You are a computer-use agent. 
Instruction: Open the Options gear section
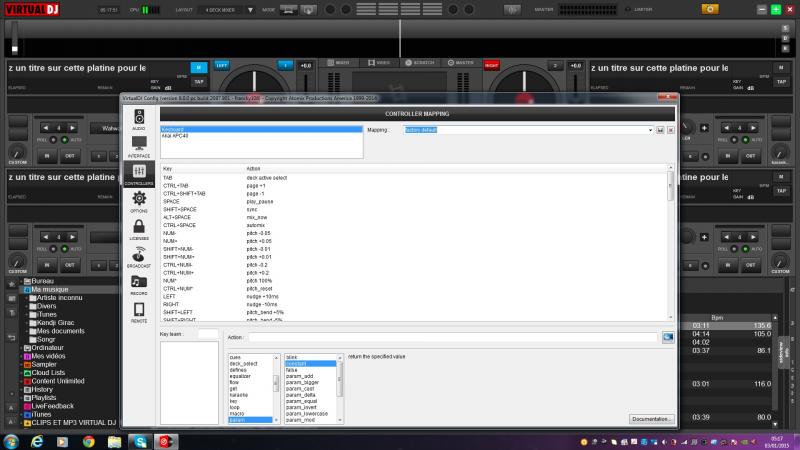point(139,203)
